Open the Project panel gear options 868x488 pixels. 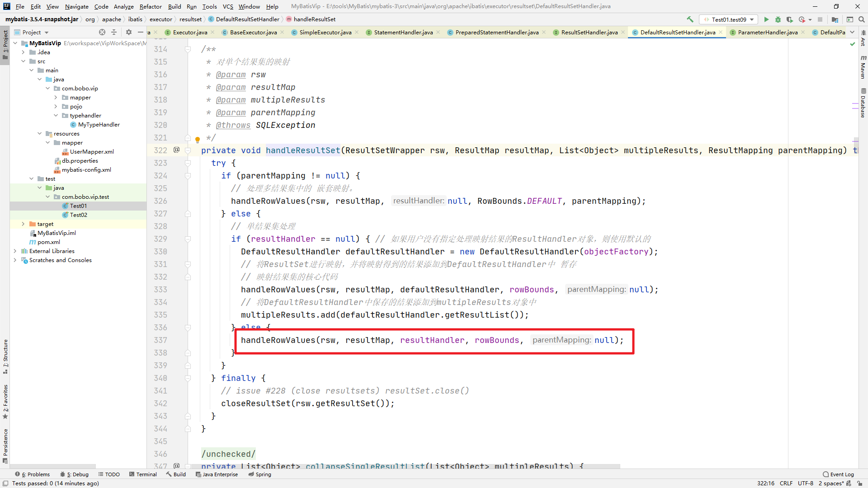tap(129, 32)
